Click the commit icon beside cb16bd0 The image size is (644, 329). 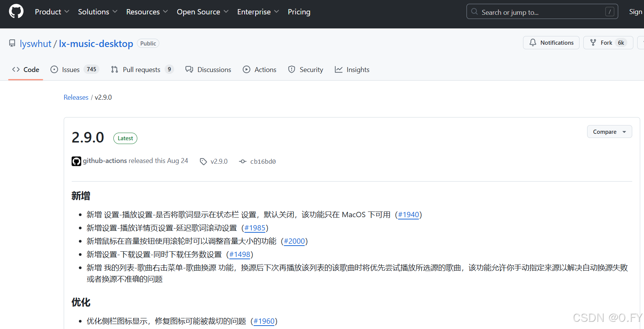[x=243, y=161]
